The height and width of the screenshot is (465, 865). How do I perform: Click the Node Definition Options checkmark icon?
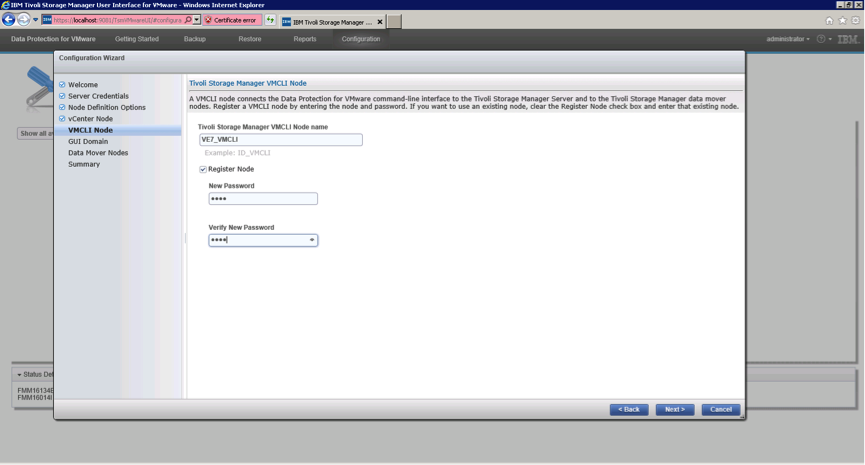tap(62, 107)
